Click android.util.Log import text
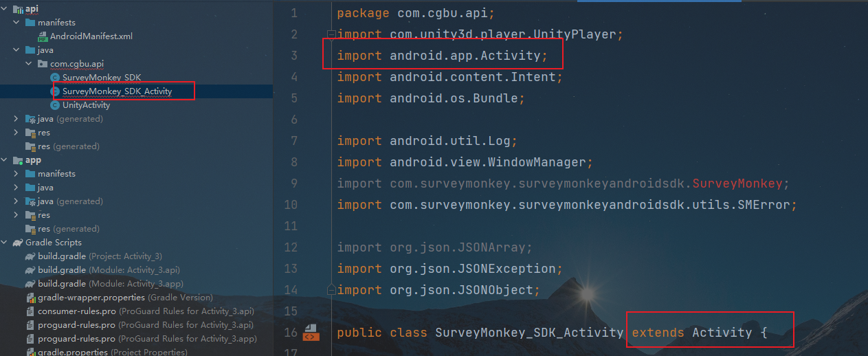 point(450,141)
